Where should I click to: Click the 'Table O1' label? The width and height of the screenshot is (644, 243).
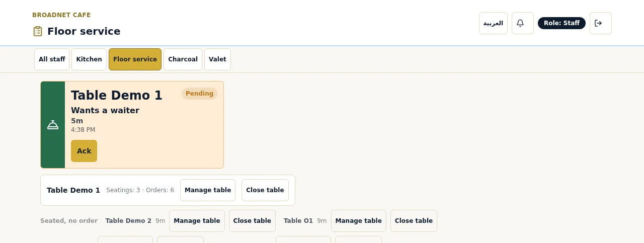[x=298, y=221]
